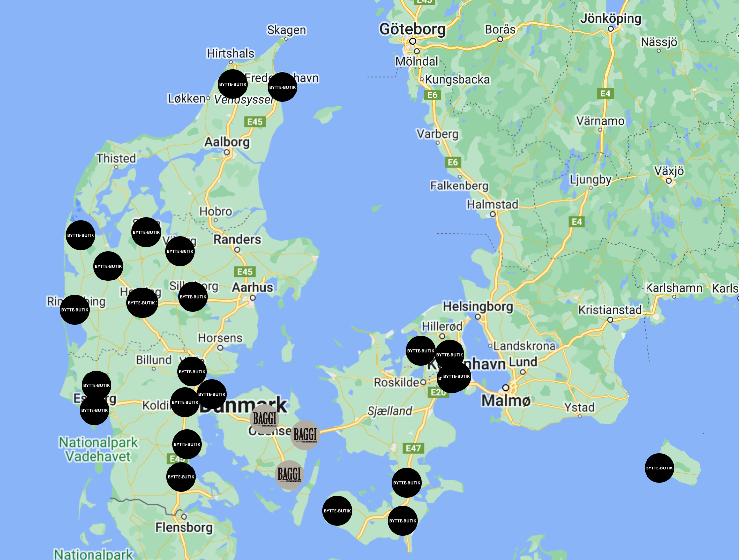739x560 pixels.
Task: Click the BYTTE-BUTIK marker right of Billund
Action: (x=192, y=372)
